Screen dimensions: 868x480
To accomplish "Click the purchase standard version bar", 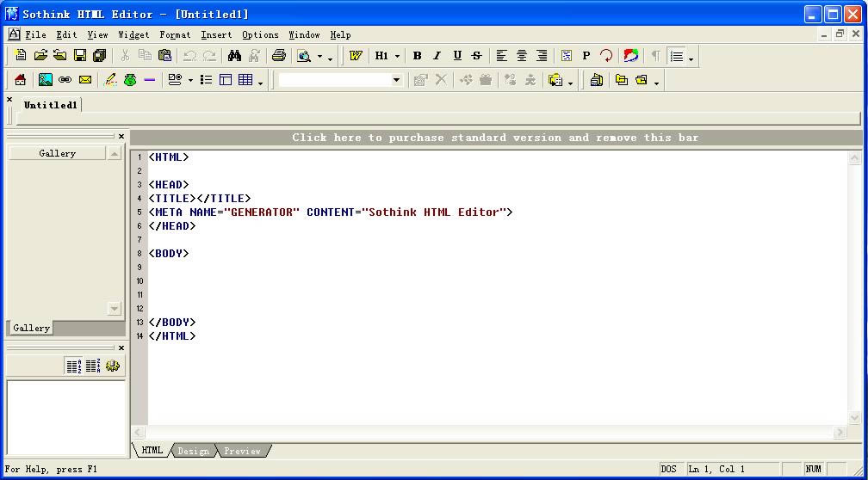I will [495, 137].
